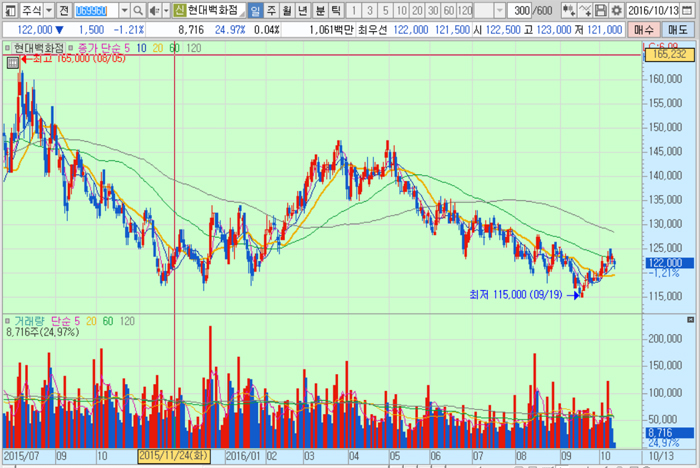This screenshot has height=468, width=700.
Task: Click the save chart floppy icon
Action: (x=596, y=10)
